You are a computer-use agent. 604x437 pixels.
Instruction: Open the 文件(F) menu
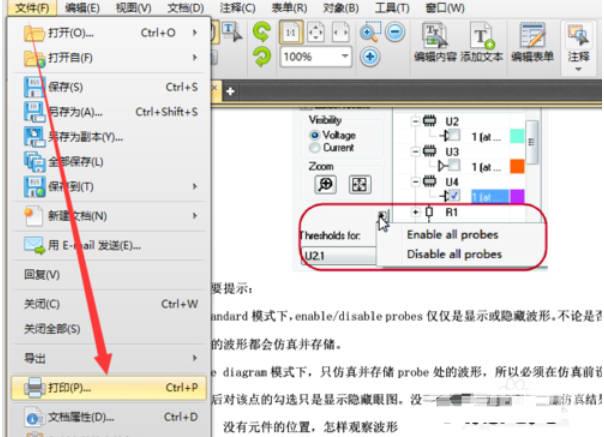coord(33,8)
